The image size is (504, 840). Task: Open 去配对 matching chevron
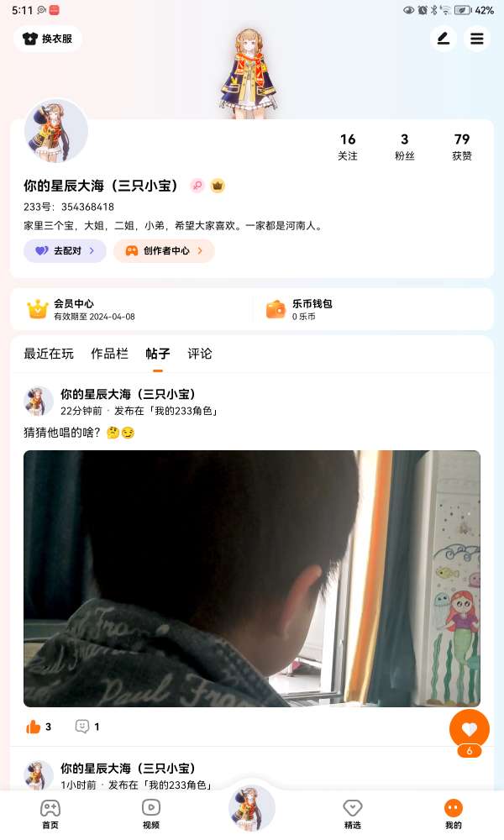pyautogui.click(x=92, y=250)
